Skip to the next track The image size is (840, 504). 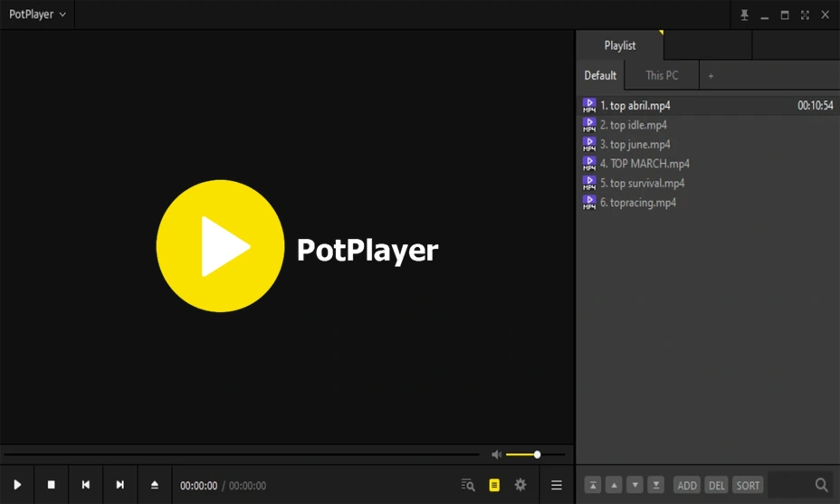click(x=120, y=485)
